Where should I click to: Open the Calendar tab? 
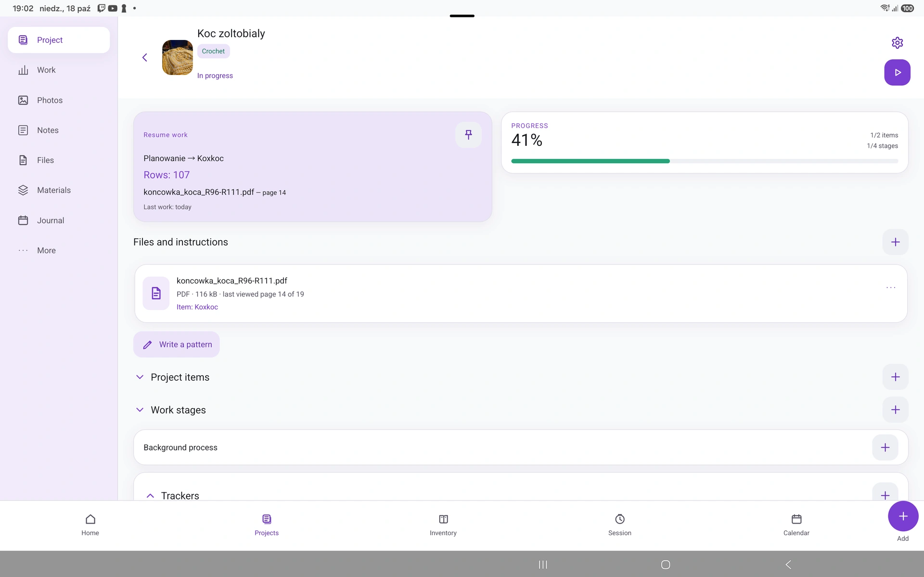click(796, 525)
